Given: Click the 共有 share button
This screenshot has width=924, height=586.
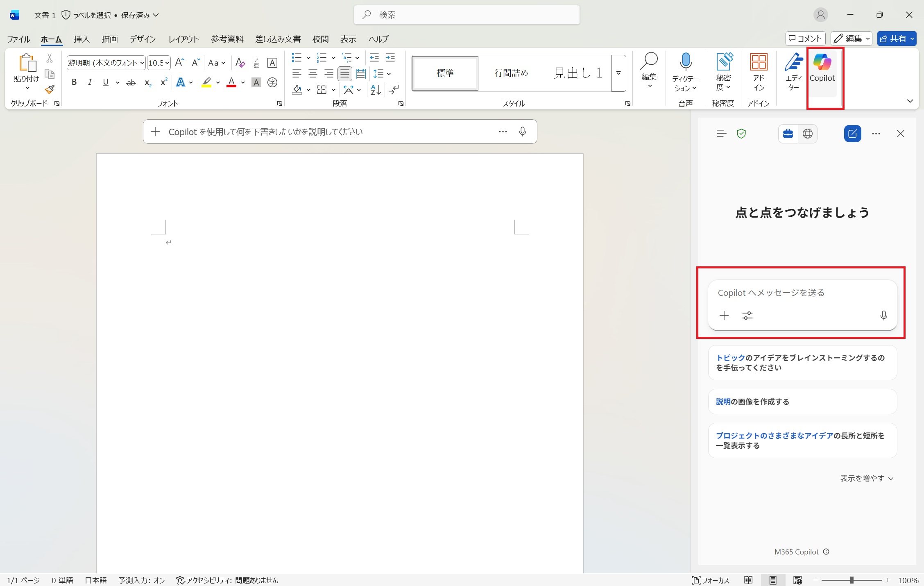Looking at the screenshot, I should 893,39.
